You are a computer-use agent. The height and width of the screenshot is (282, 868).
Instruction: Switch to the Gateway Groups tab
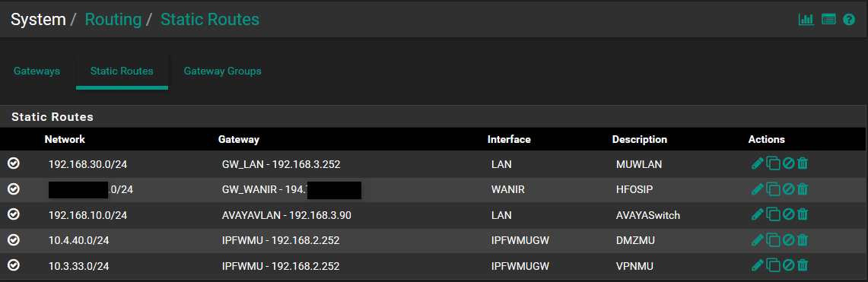click(x=223, y=71)
